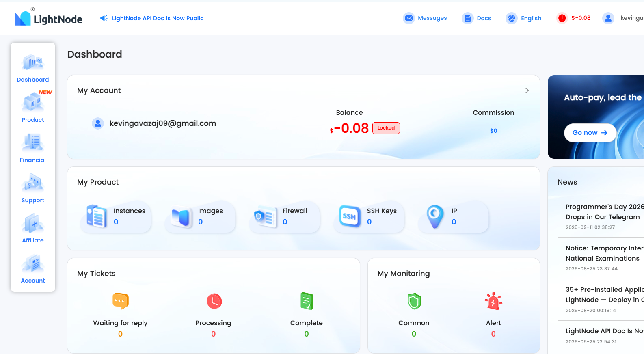Click the Go now button
Image resolution: width=644 pixels, height=354 pixels.
click(590, 133)
